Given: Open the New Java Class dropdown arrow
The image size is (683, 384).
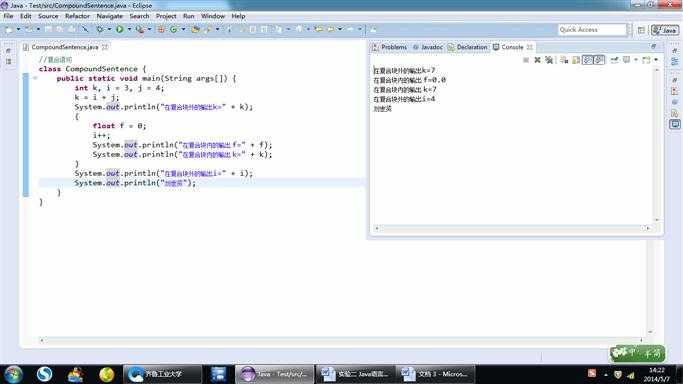Looking at the screenshot, I should [x=183, y=29].
